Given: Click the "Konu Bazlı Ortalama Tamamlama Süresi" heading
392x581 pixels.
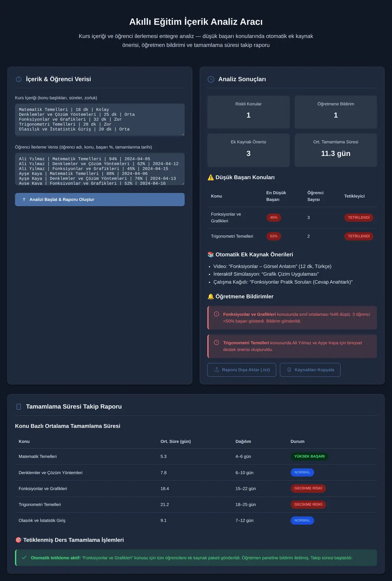Looking at the screenshot, I should (x=68, y=426).
